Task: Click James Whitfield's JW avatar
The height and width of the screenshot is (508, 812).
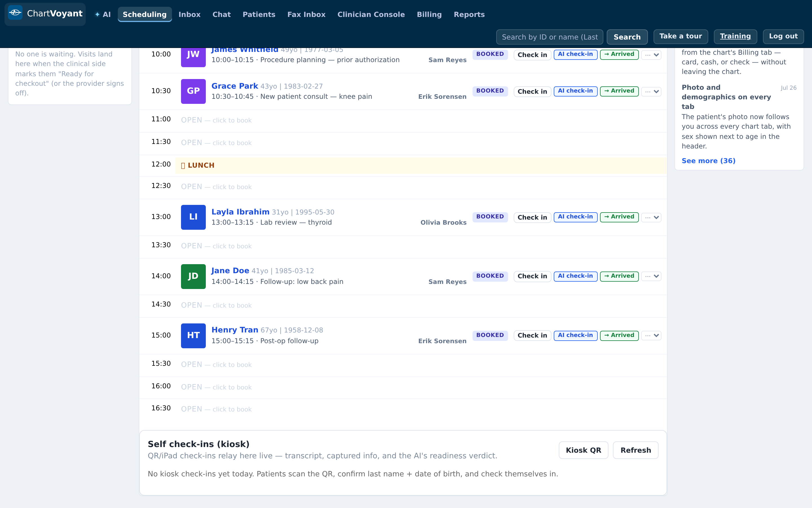Action: click(193, 57)
